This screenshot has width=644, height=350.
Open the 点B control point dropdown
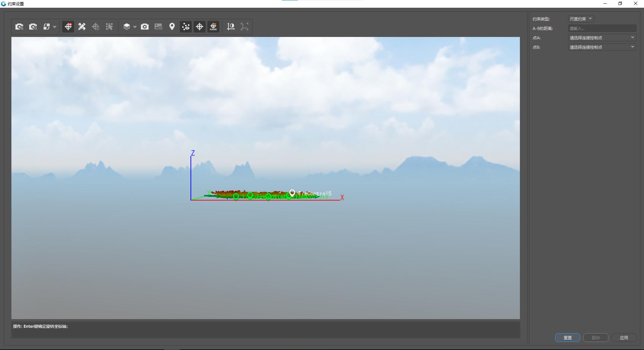click(602, 47)
